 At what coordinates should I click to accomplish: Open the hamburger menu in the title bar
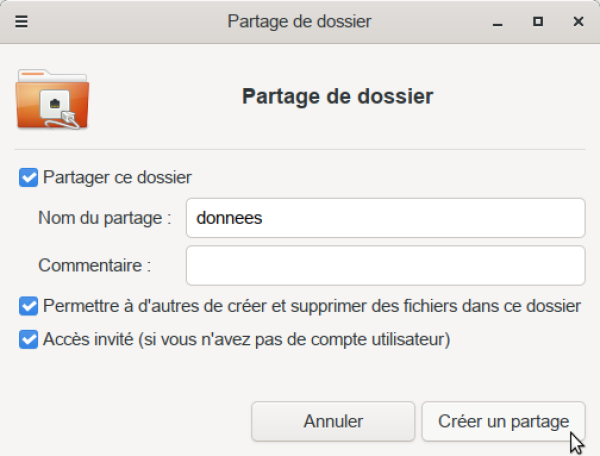click(22, 20)
